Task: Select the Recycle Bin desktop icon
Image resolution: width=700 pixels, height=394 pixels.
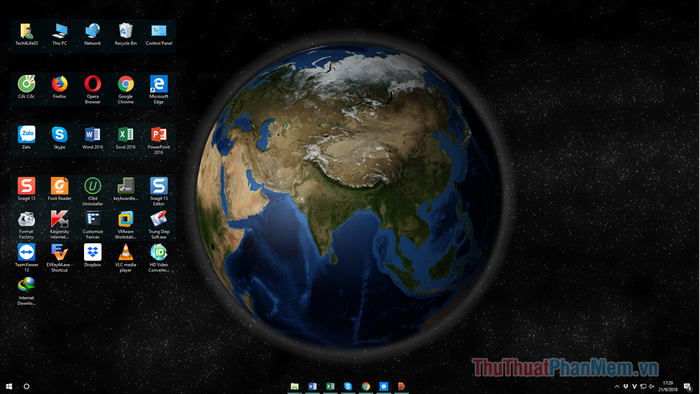Action: pos(126,34)
